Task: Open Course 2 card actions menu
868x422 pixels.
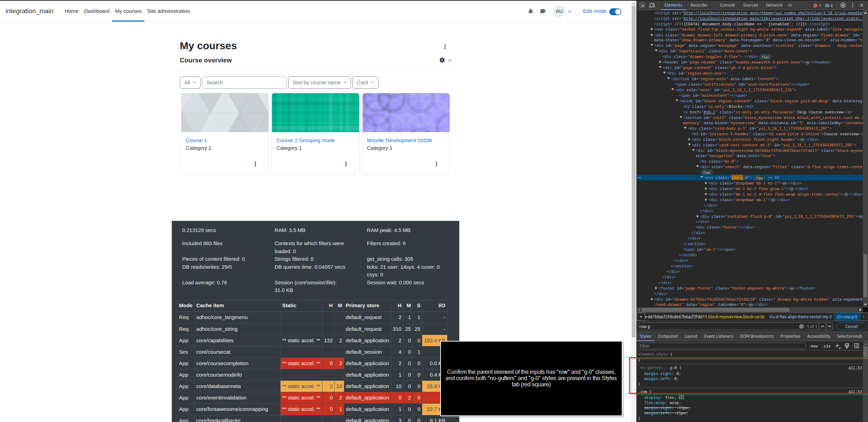Action: click(x=346, y=164)
